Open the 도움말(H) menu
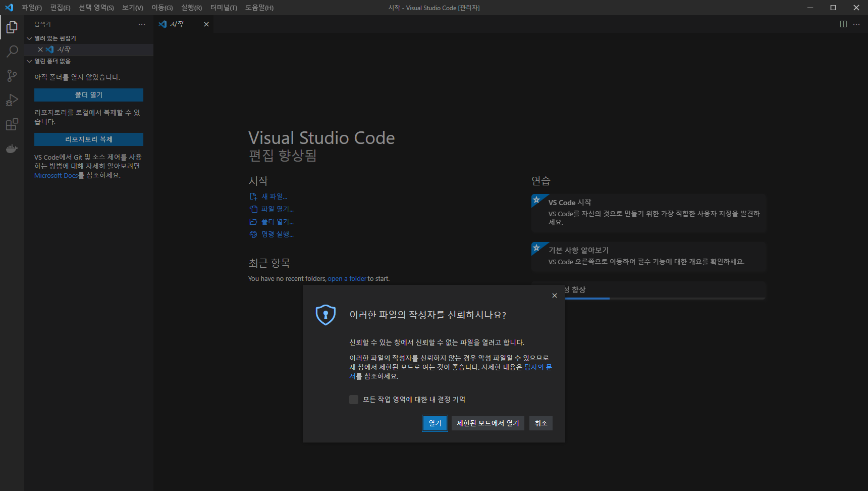The height and width of the screenshot is (491, 868). (x=259, y=8)
